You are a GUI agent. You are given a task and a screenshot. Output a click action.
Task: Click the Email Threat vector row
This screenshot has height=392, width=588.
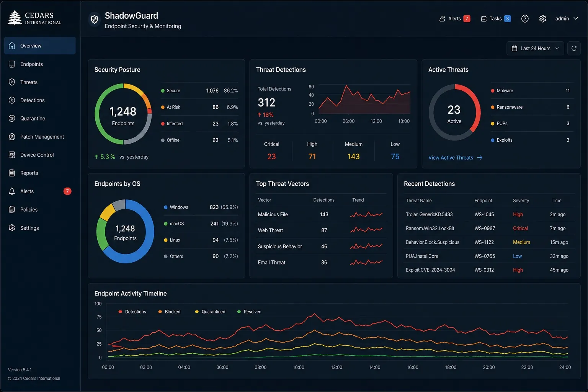[321, 262]
